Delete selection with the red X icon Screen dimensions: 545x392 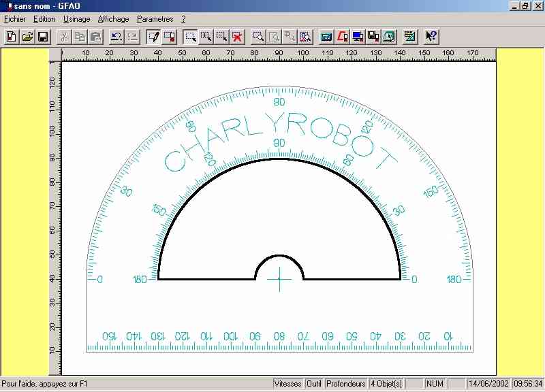pos(238,37)
